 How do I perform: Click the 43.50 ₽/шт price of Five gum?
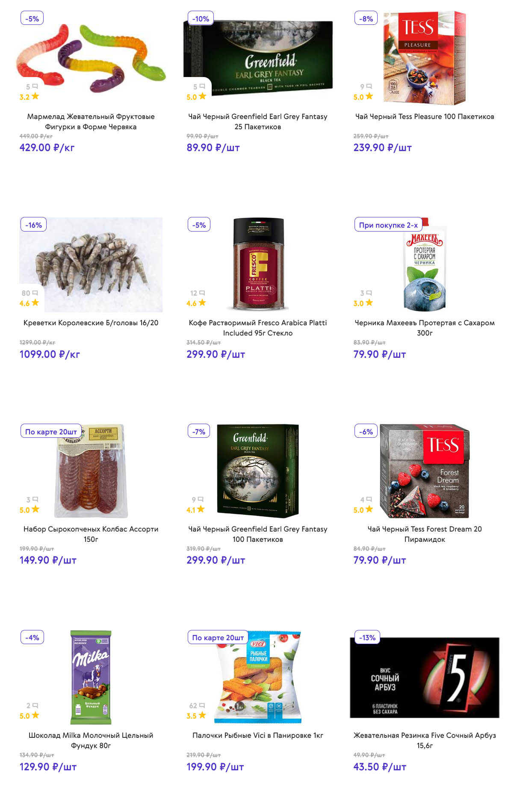tap(379, 767)
